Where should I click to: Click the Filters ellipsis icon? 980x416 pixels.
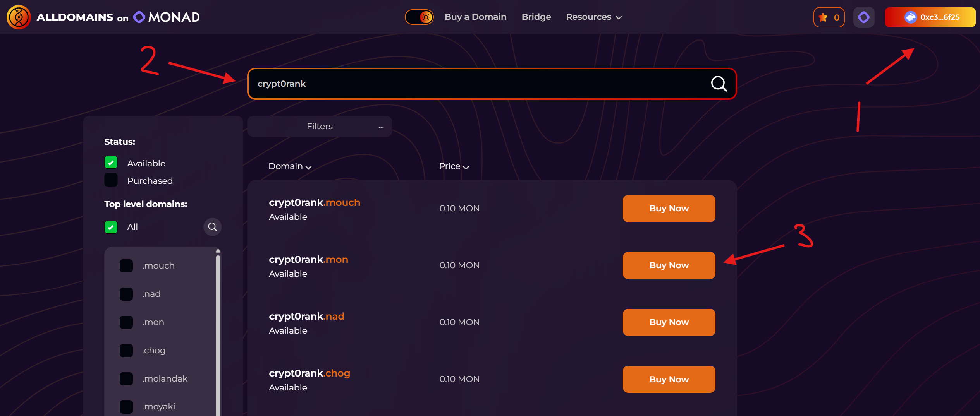click(x=381, y=127)
